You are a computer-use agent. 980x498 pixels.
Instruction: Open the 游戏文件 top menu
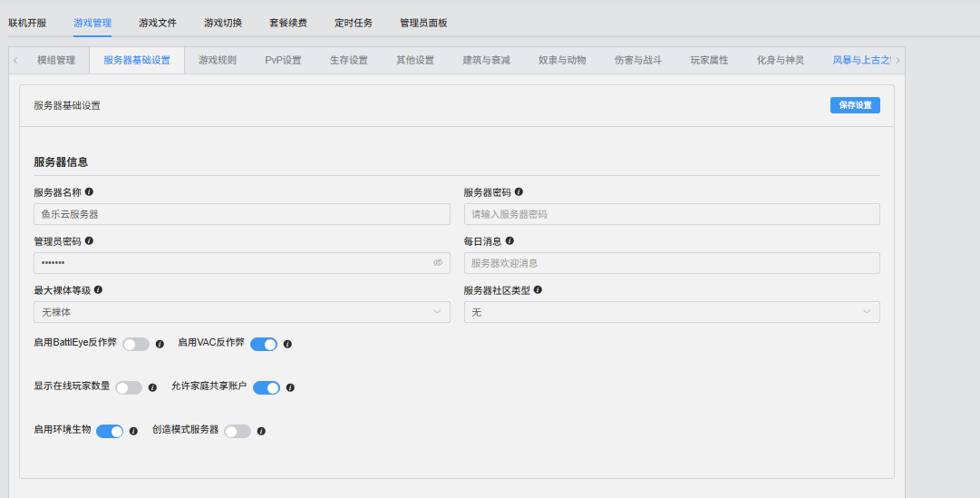point(158,23)
